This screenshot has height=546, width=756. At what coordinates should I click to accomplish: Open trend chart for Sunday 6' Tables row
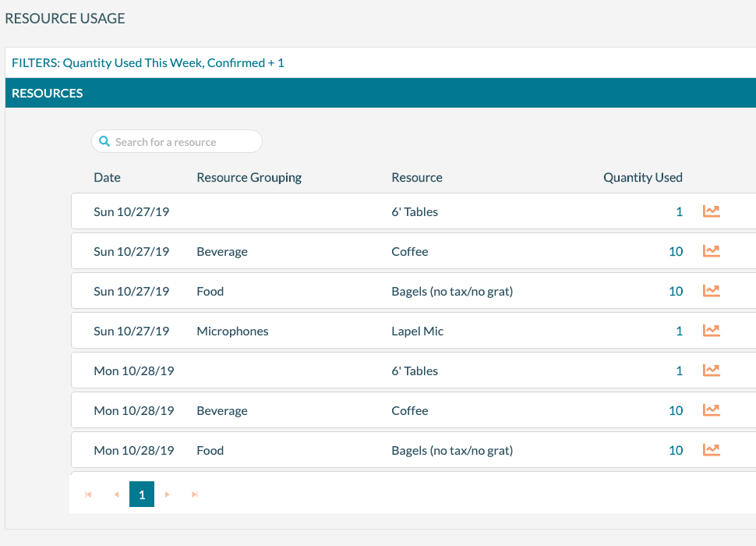711,211
